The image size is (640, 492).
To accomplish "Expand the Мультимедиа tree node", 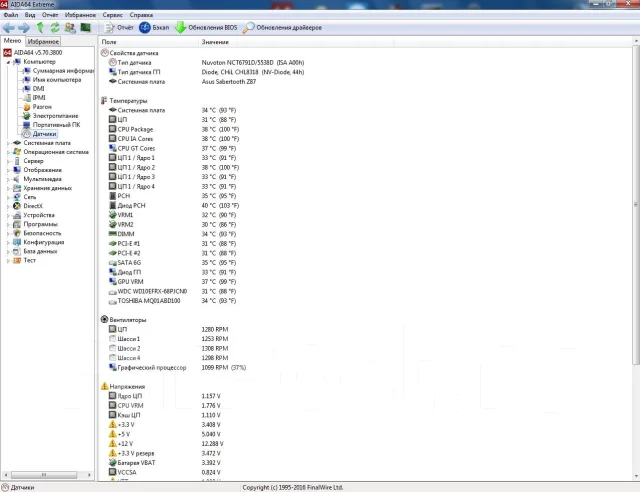I will (x=8, y=179).
